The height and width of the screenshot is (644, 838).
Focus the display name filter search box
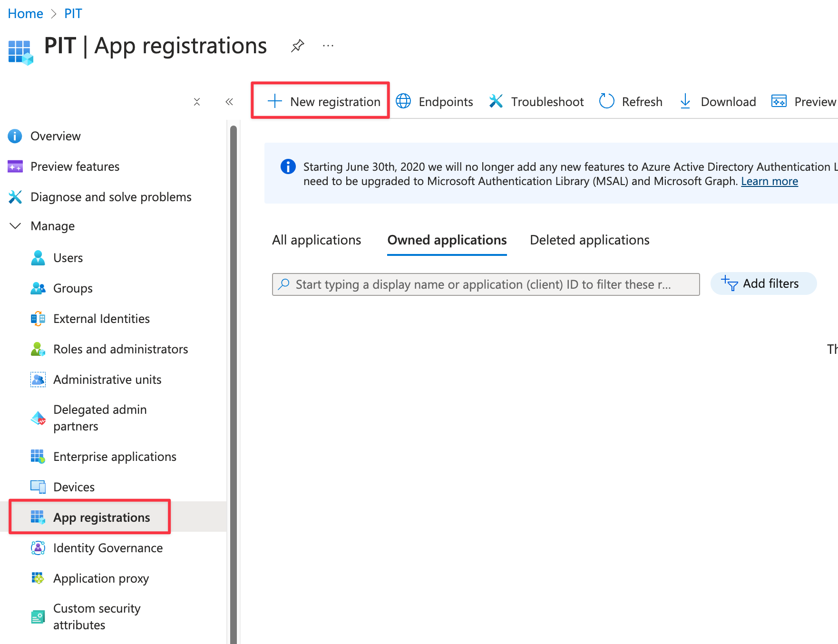[486, 284]
